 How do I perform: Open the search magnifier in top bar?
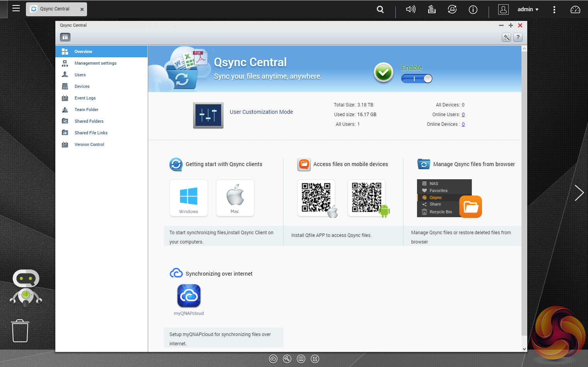click(380, 9)
